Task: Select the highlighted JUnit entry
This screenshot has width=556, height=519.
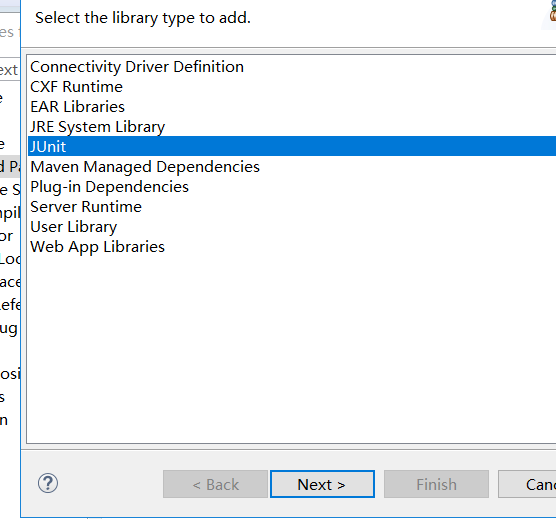Action: coord(291,146)
